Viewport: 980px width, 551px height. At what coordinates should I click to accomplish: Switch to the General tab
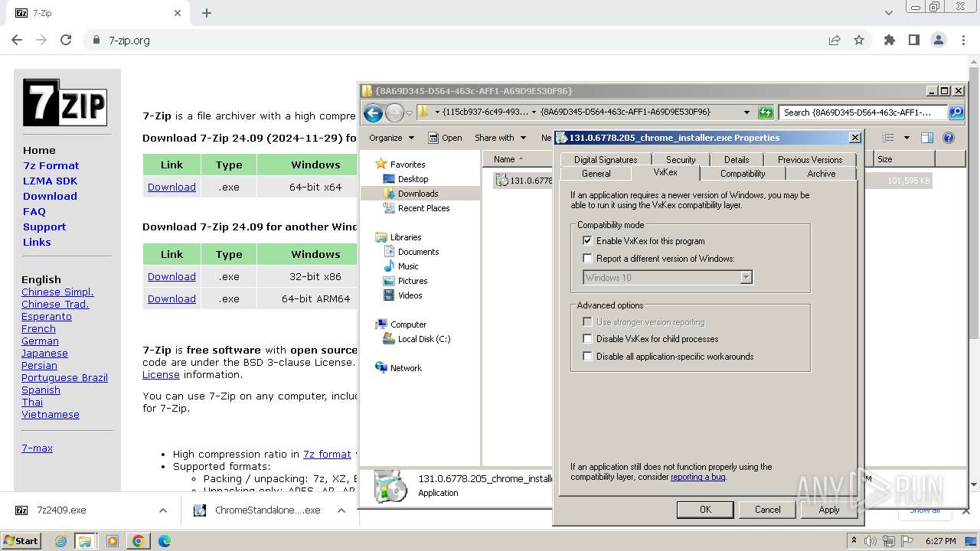point(596,174)
